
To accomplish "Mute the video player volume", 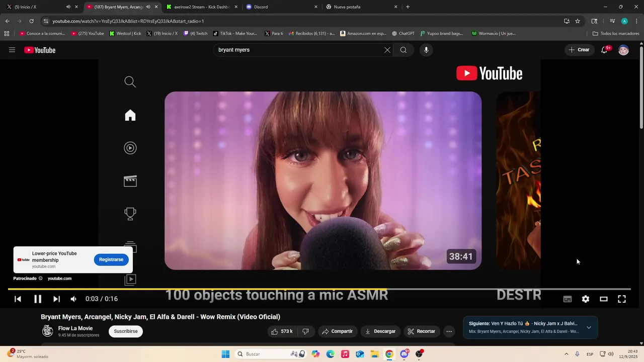I will (73, 299).
